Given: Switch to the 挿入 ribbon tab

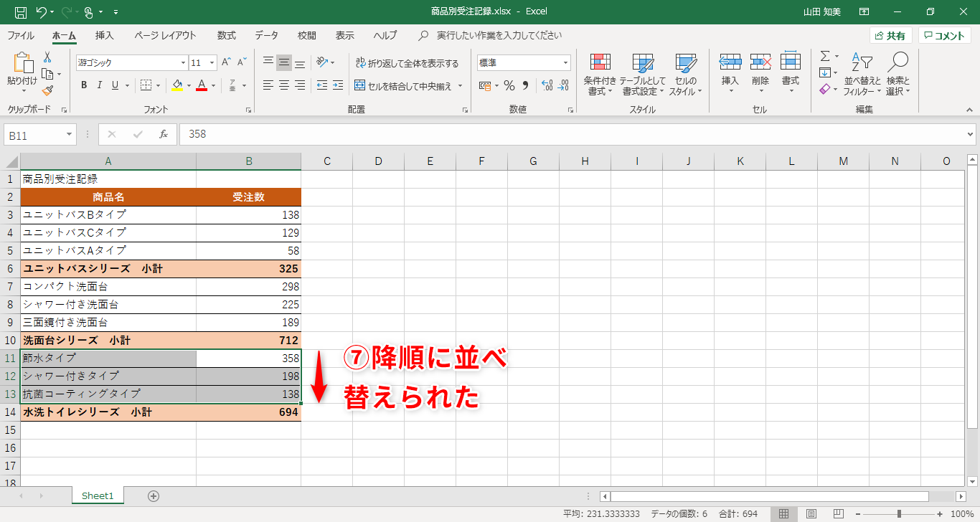Looking at the screenshot, I should (105, 35).
